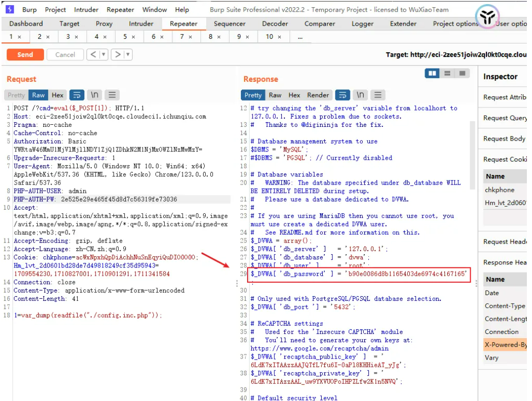Close Repeater tab 5
532x401 pixels.
(x=134, y=37)
